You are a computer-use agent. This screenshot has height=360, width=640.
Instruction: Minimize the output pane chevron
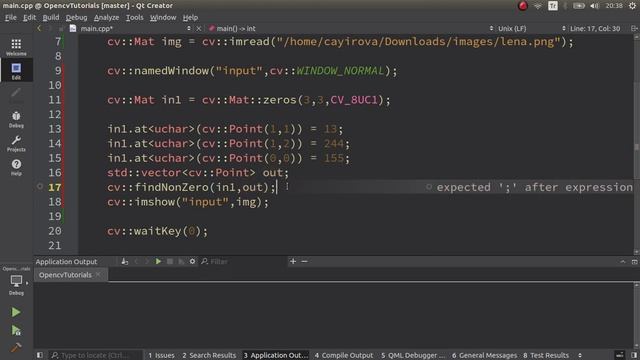623,262
